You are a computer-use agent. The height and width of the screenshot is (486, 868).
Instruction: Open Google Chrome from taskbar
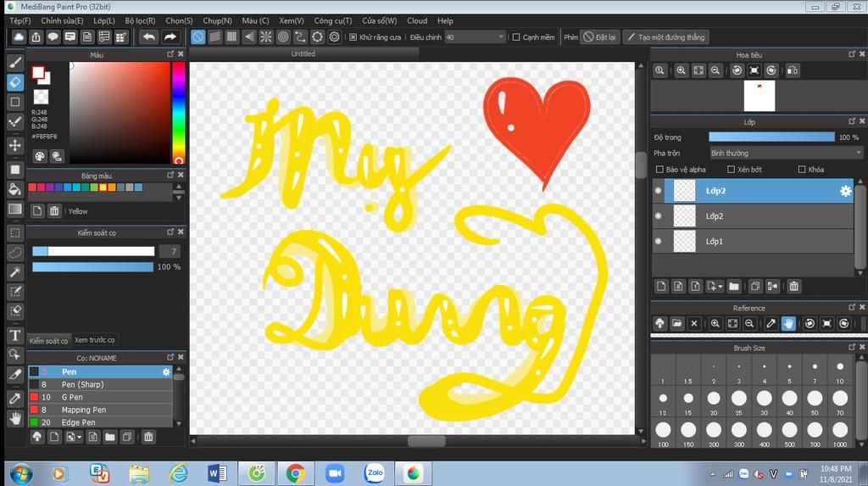point(295,474)
